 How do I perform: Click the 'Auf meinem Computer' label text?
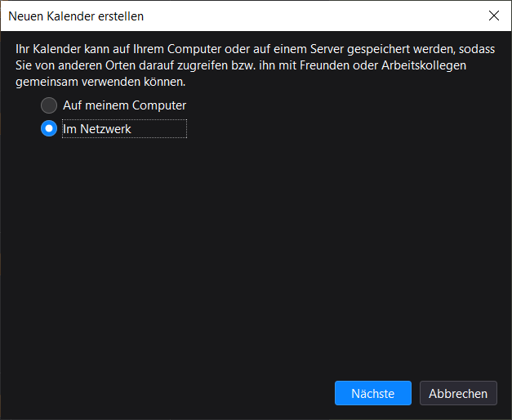click(124, 105)
